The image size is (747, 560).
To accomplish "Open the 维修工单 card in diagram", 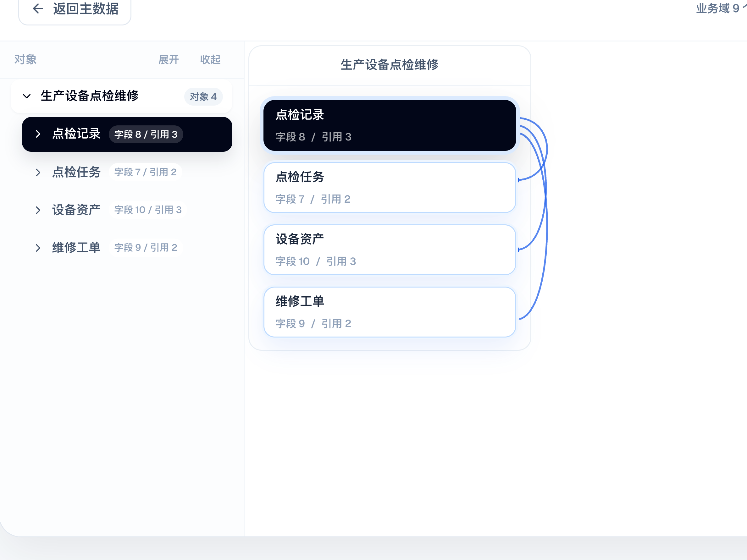I will coord(390,312).
